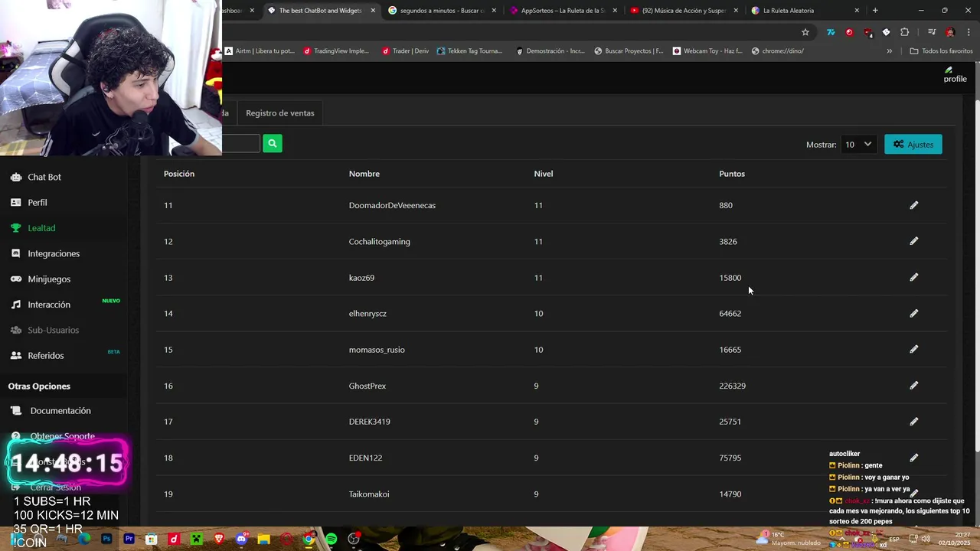Edit the kaoz69 entry's points
Screen dimensions: 980x551
tap(913, 277)
